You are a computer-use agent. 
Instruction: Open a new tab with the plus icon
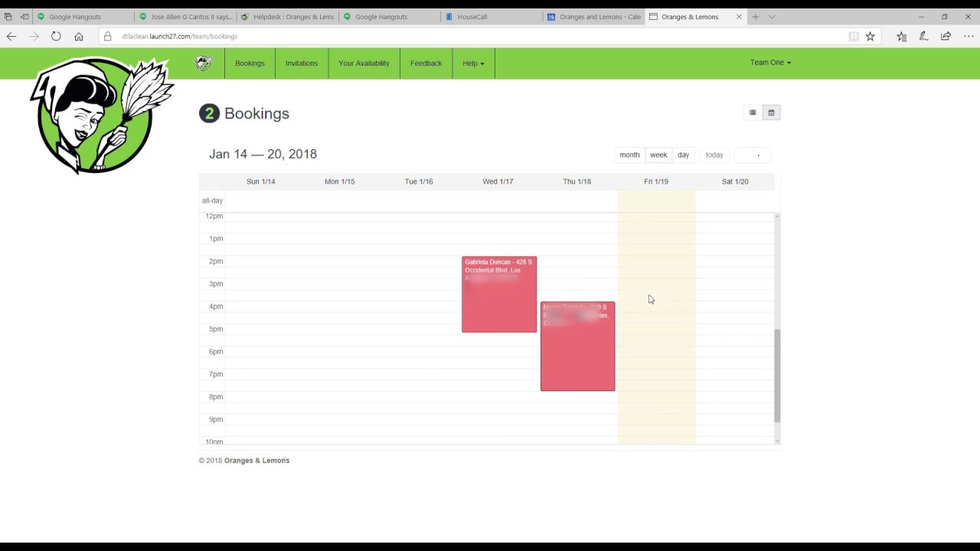[x=756, y=17]
